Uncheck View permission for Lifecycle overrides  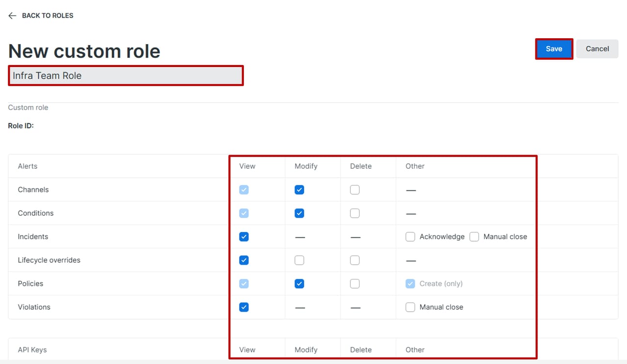click(244, 260)
